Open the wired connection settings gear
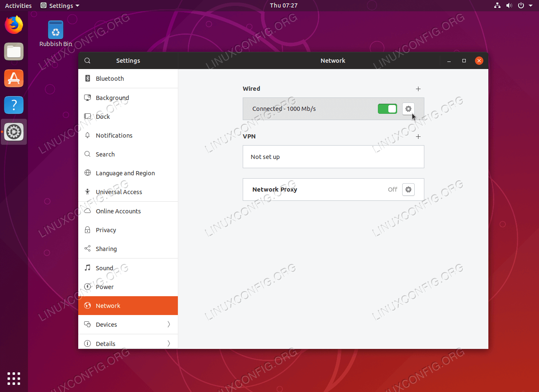The height and width of the screenshot is (392, 539). (x=408, y=109)
